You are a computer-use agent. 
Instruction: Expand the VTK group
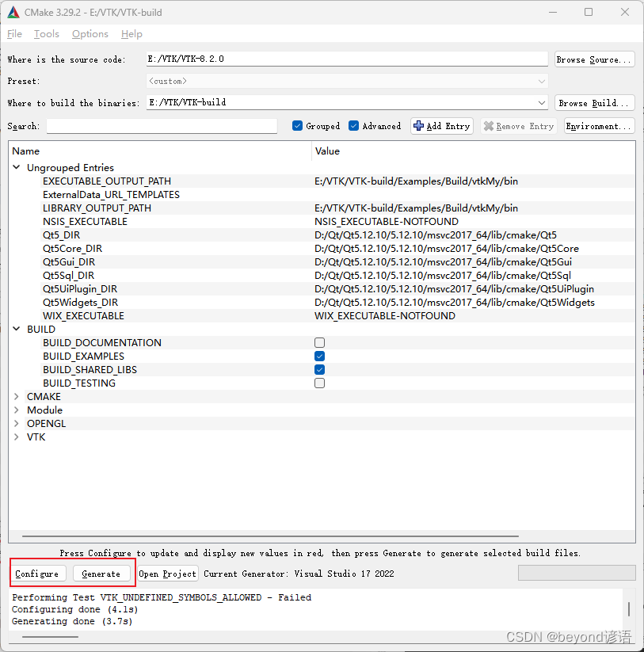point(17,437)
